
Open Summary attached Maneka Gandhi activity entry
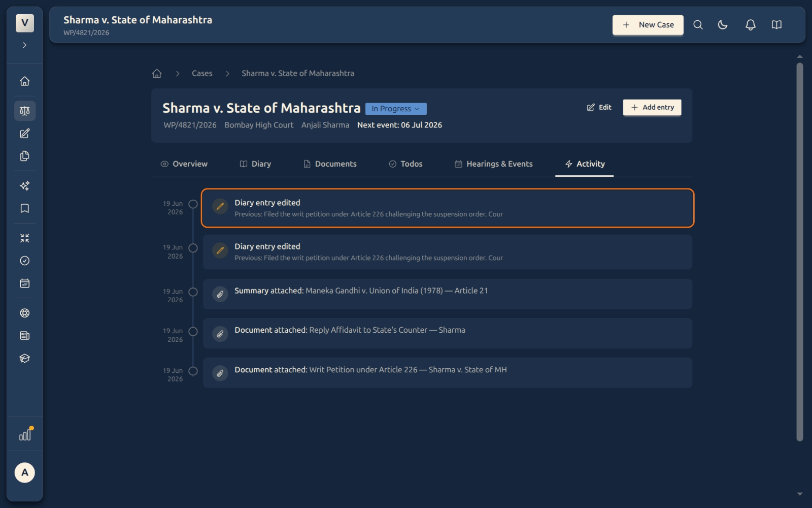[448, 294]
